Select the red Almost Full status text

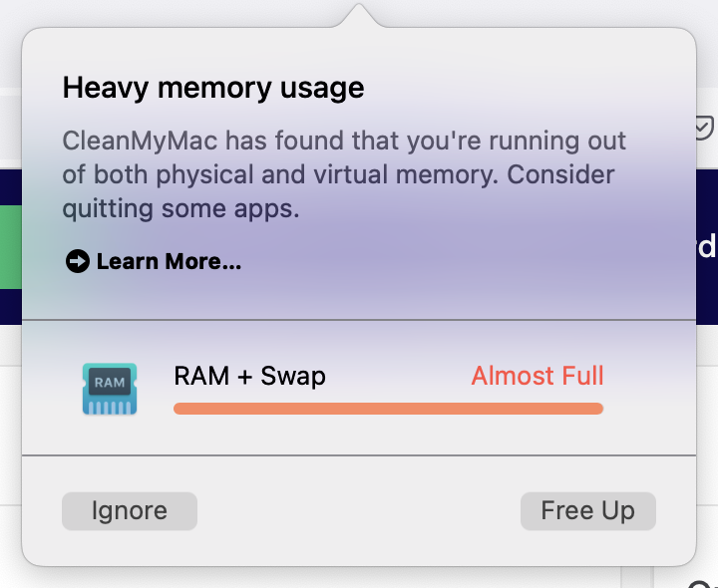538,376
